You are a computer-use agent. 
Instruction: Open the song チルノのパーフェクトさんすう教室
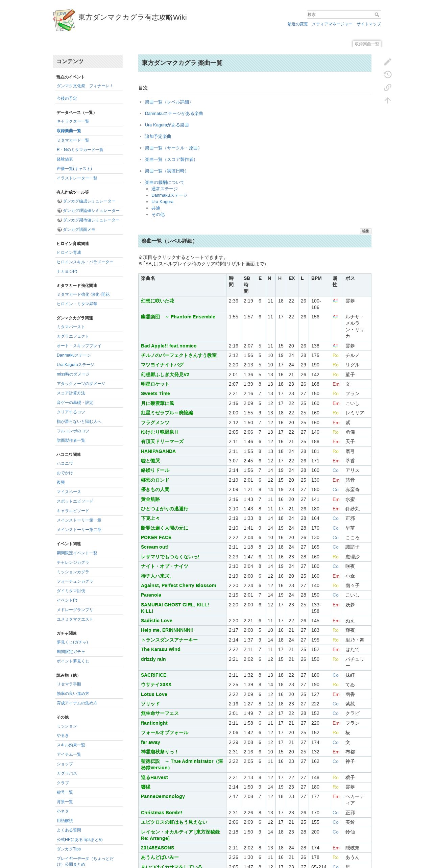179,355
